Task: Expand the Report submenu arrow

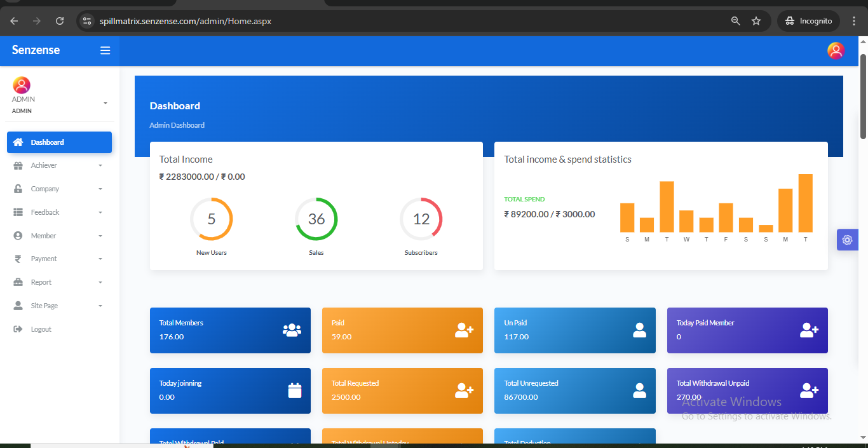Action: (x=100, y=283)
